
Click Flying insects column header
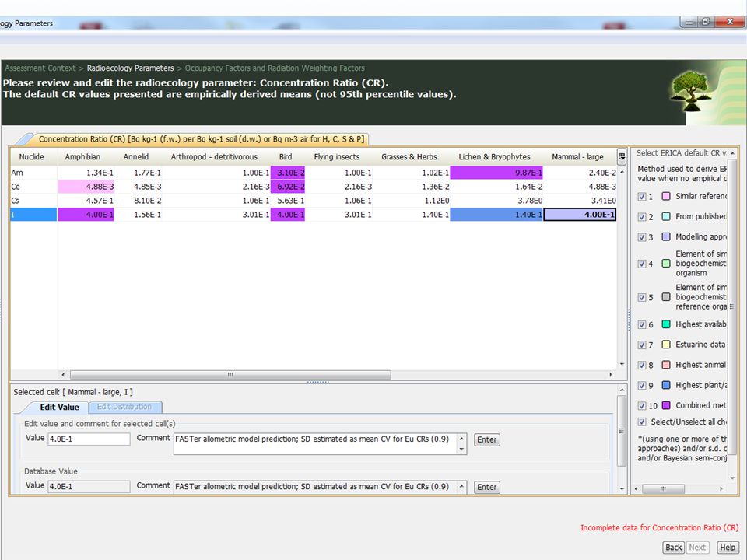tap(337, 156)
